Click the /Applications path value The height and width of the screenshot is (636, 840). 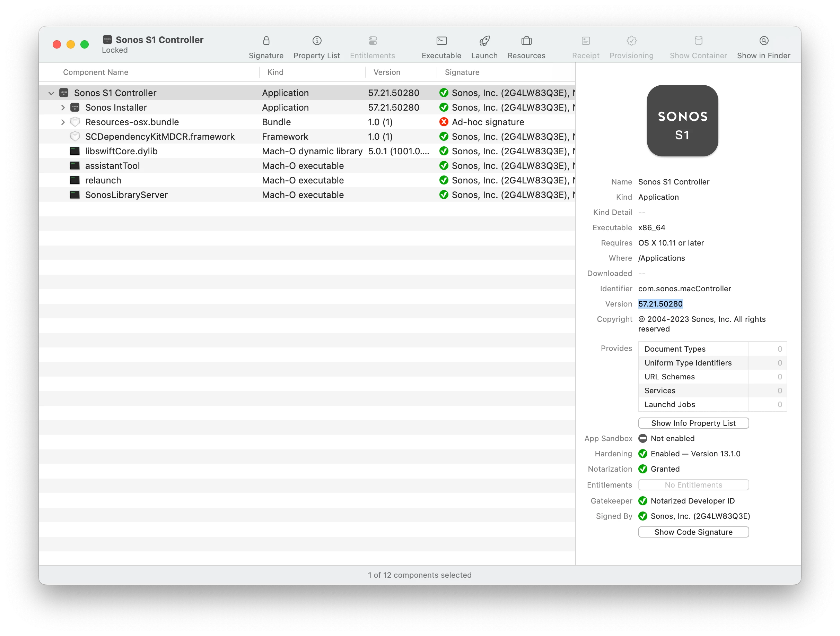coord(662,258)
